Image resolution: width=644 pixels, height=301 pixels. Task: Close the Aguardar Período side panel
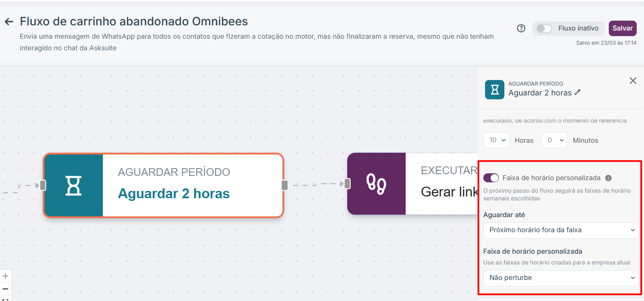click(x=633, y=81)
